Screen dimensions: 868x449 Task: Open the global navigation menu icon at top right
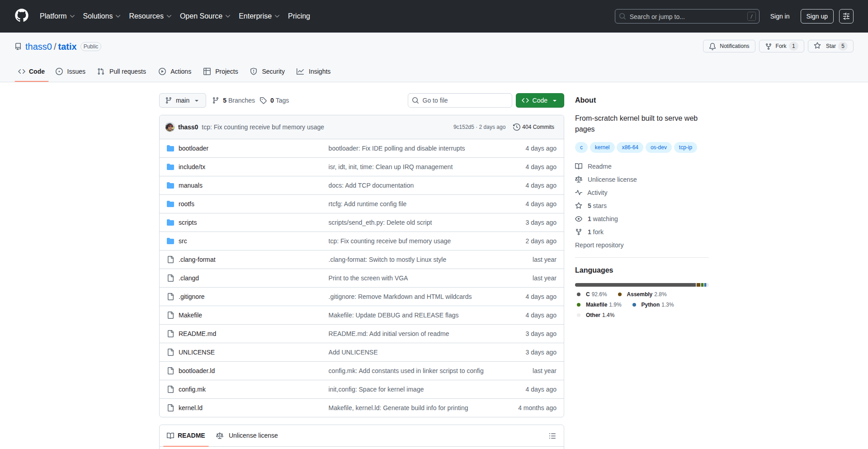tap(846, 16)
